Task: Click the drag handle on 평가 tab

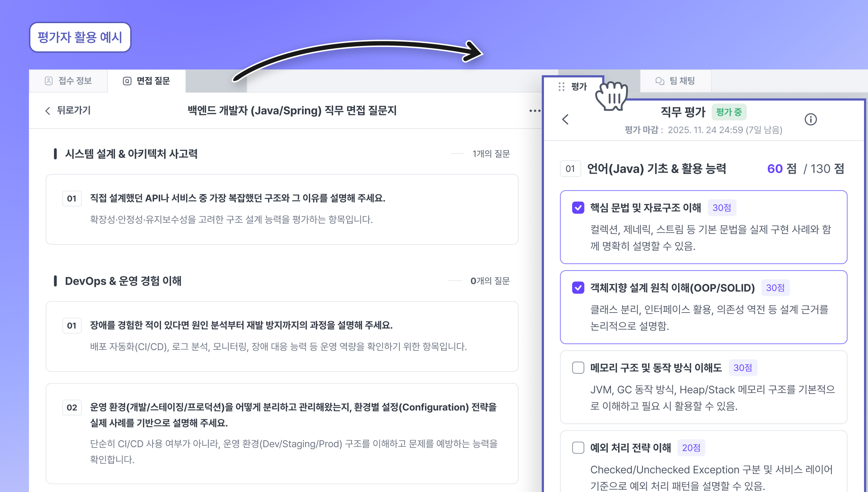Action: pos(561,87)
